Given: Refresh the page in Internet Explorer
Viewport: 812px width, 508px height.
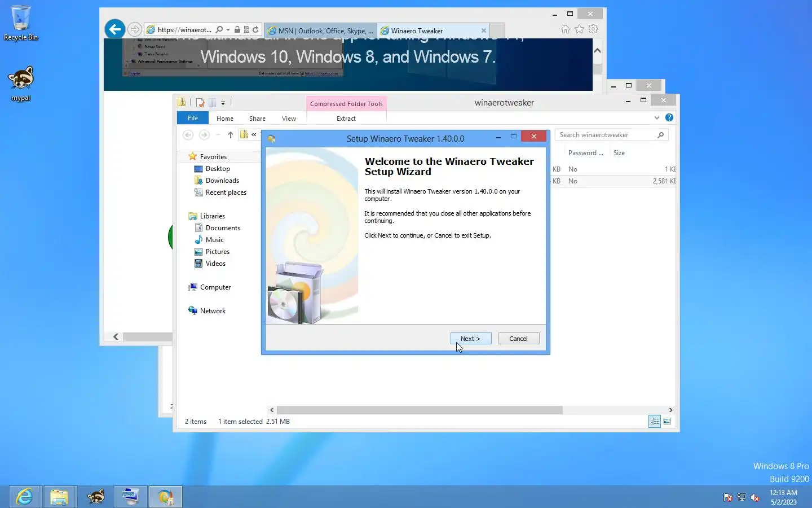Looking at the screenshot, I should 255,30.
